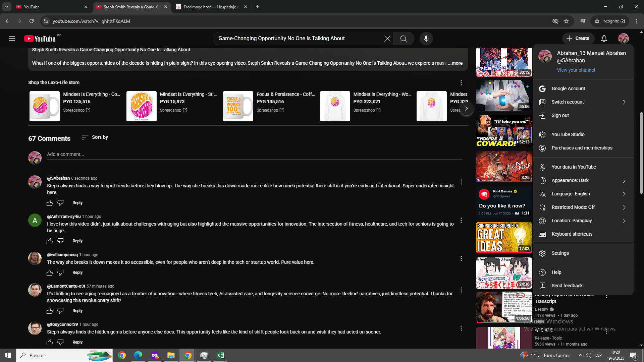Open the Spreadshop link under Focus & Persistence mug
The width and height of the screenshot is (644, 362).
[x=270, y=110]
